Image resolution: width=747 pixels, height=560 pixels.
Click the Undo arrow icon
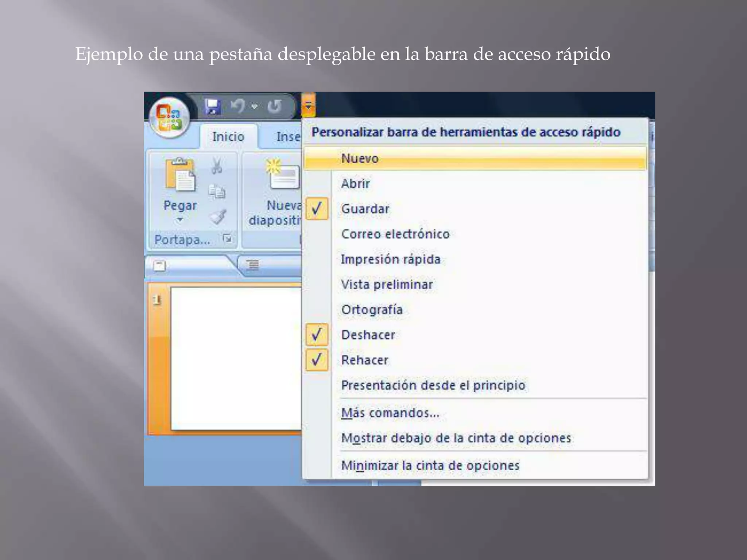[x=238, y=106]
